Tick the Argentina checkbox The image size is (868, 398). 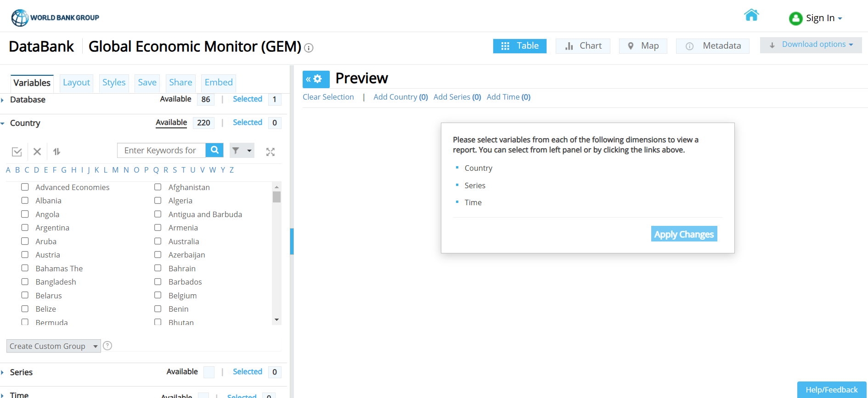coord(25,227)
